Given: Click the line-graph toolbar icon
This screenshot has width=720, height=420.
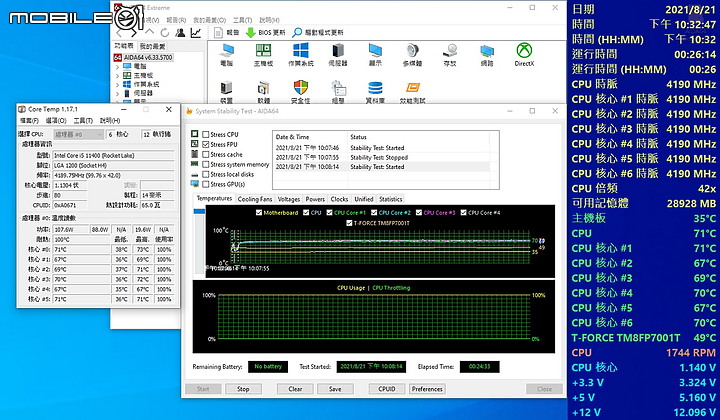Looking at the screenshot, I should (x=196, y=33).
